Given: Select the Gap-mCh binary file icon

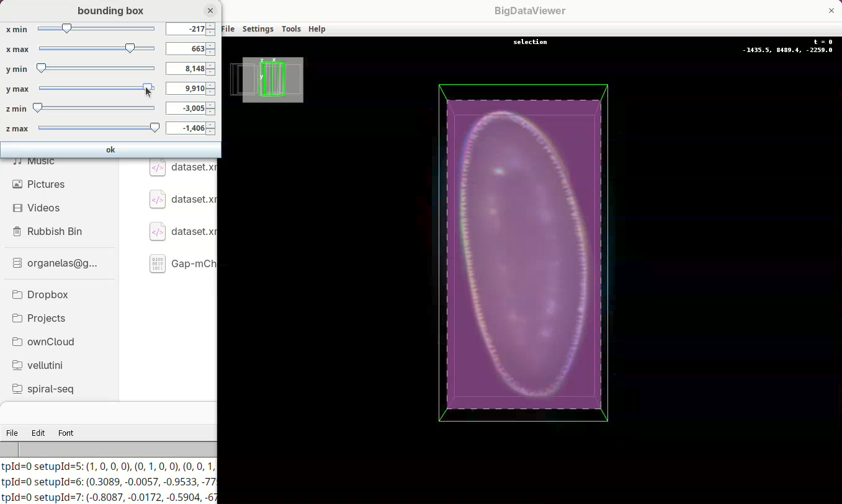Looking at the screenshot, I should tap(158, 263).
